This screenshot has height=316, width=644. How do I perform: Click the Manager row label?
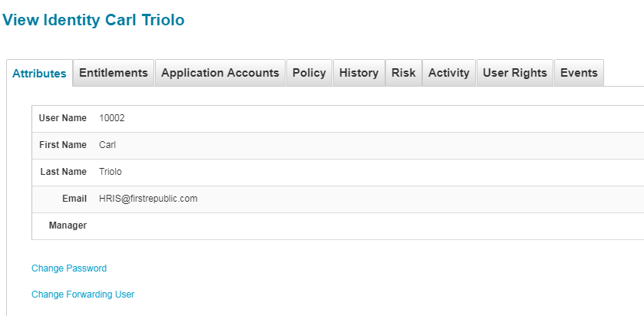[x=68, y=225]
